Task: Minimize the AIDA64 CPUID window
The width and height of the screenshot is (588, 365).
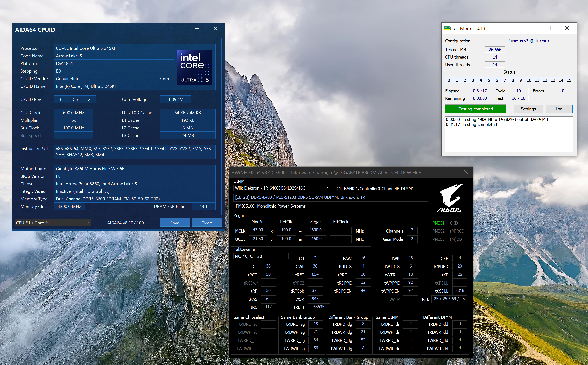Action: coord(197,29)
